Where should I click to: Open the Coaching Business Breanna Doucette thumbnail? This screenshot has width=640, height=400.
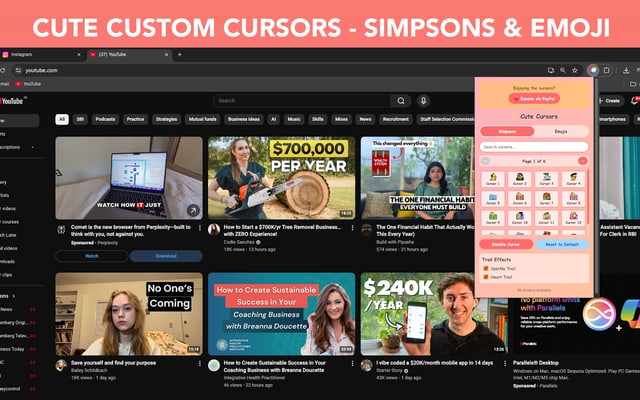[281, 314]
